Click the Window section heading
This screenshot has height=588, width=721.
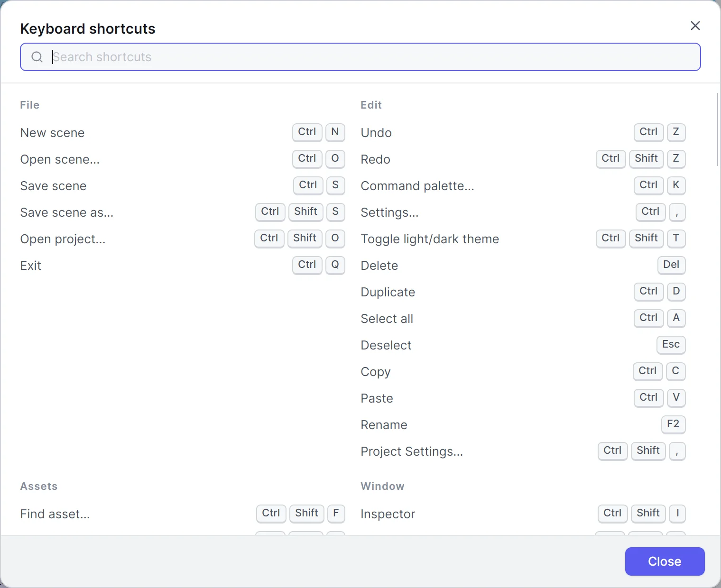[x=383, y=486]
